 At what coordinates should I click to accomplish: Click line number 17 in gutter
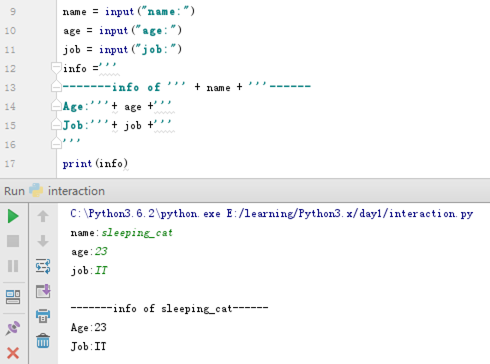(x=10, y=164)
